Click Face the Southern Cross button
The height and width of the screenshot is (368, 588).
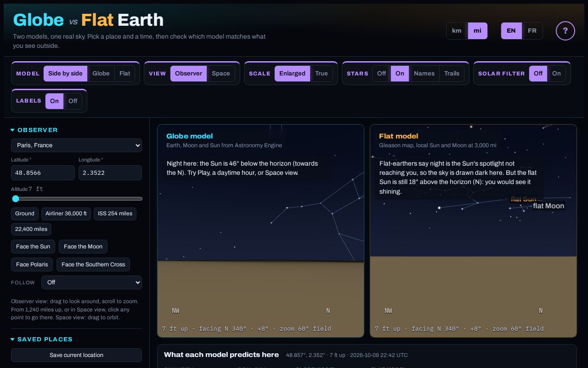pyautogui.click(x=93, y=264)
